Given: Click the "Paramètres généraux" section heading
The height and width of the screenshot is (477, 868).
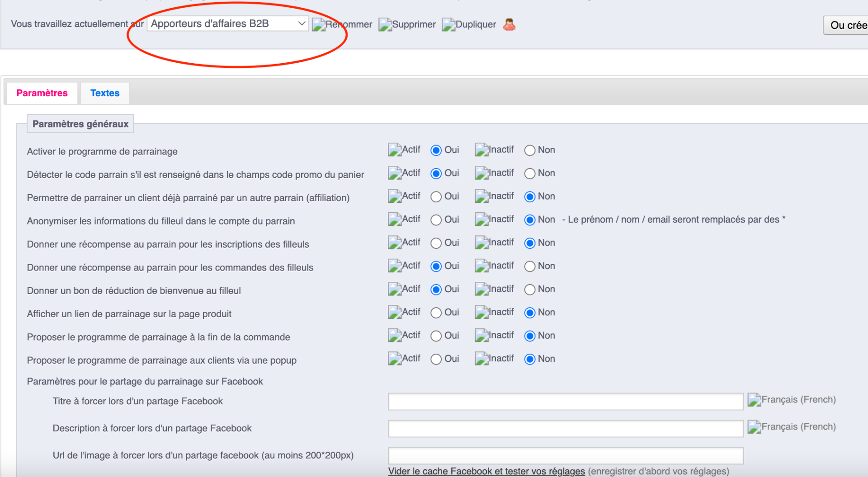Looking at the screenshot, I should 80,124.
